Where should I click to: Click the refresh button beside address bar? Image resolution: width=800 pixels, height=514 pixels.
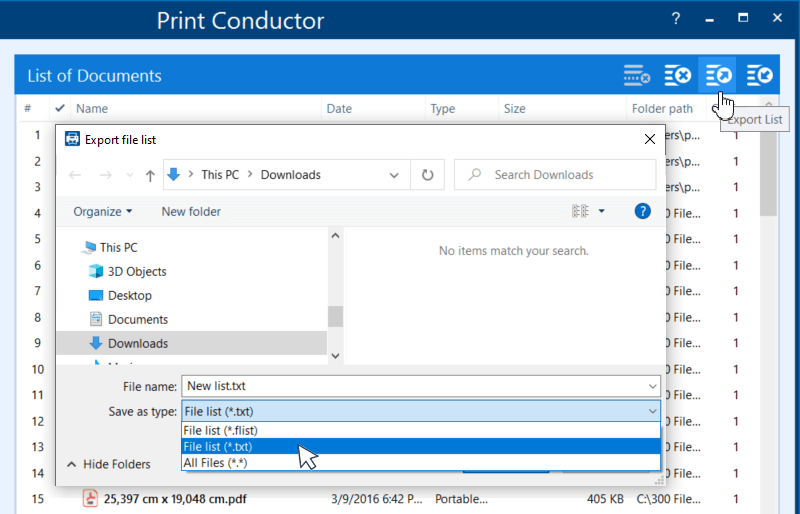[x=427, y=175]
